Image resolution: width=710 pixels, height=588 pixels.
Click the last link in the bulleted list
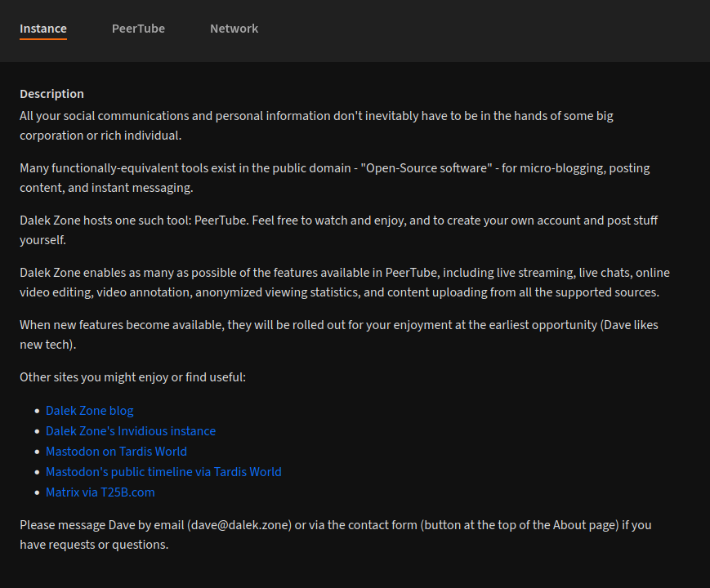[x=100, y=492]
